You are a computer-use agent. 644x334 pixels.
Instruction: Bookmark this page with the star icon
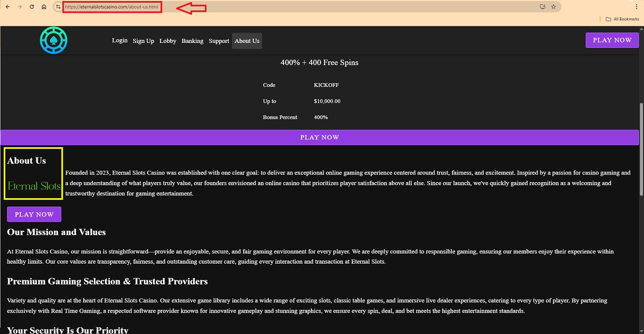(553, 6)
